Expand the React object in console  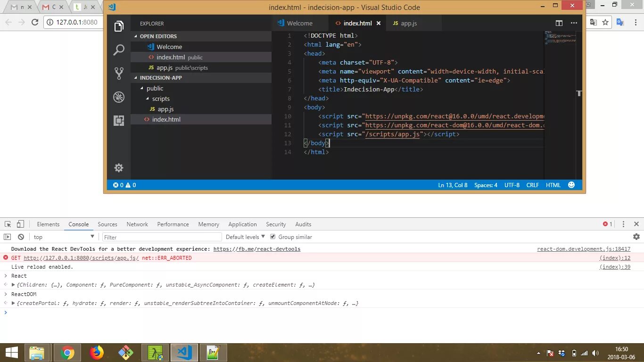click(13, 285)
